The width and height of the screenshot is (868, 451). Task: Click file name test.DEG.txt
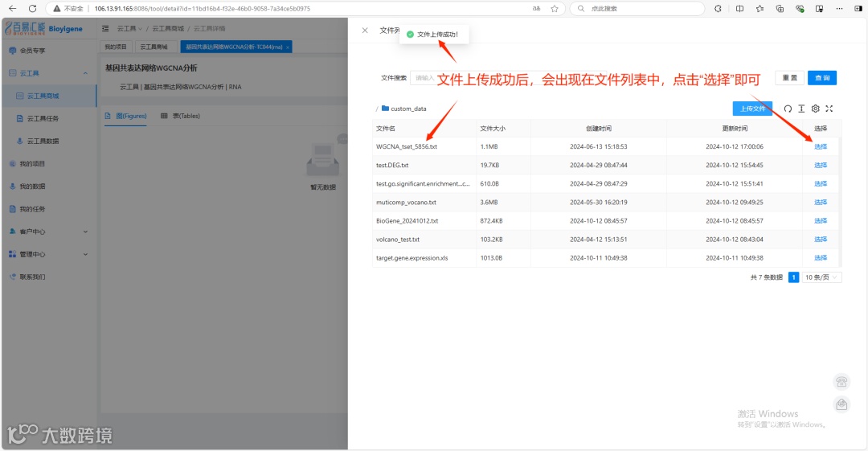392,165
